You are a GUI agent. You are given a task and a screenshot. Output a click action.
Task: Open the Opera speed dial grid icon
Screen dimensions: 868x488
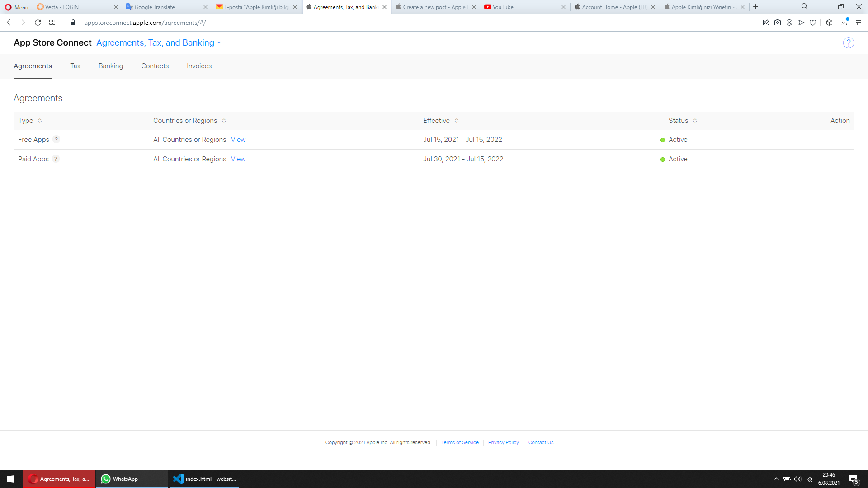pos(52,23)
